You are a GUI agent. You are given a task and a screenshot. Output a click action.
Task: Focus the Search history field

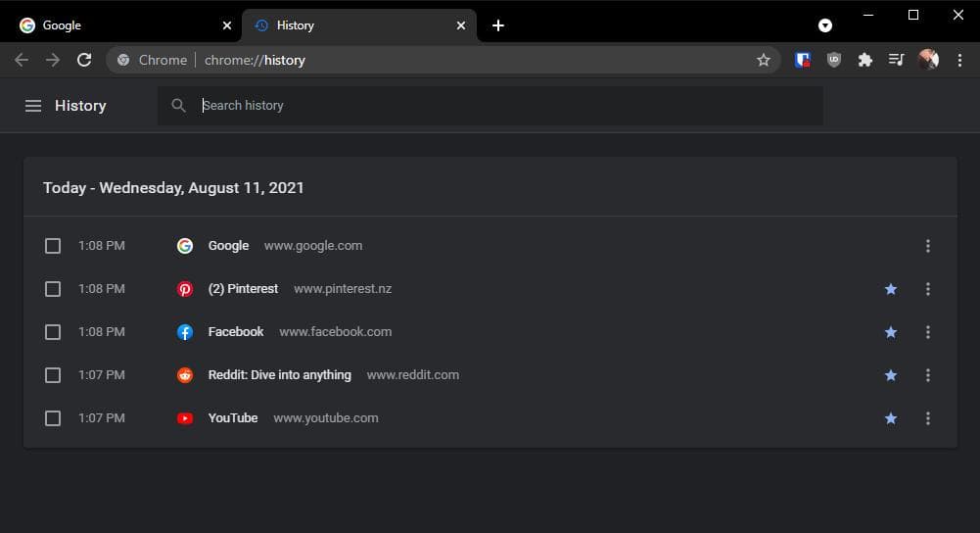pyautogui.click(x=490, y=106)
